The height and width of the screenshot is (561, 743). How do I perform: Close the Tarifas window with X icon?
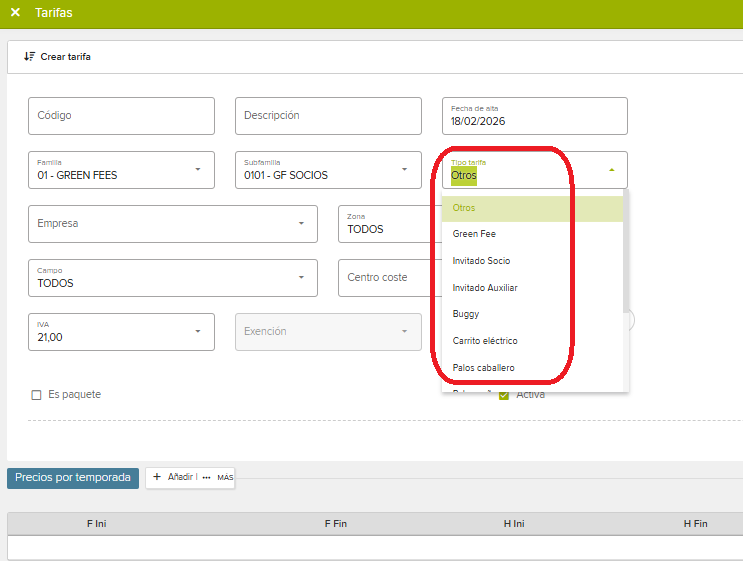click(15, 13)
